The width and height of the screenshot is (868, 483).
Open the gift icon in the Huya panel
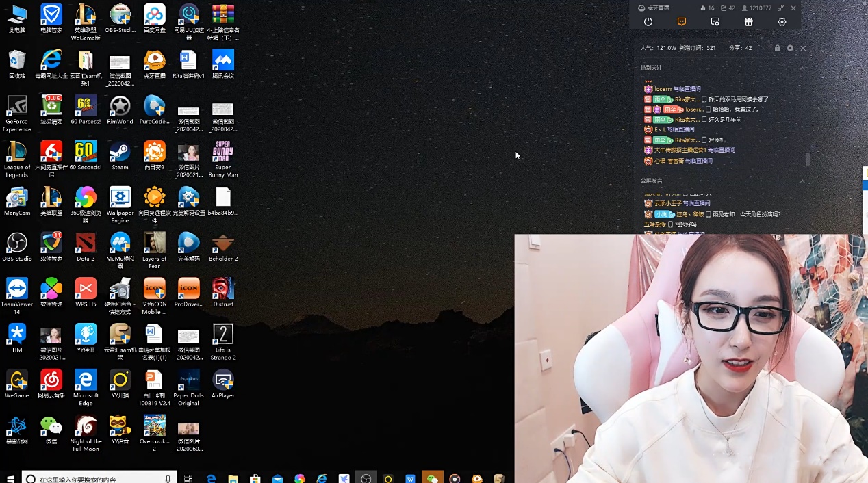(x=749, y=22)
